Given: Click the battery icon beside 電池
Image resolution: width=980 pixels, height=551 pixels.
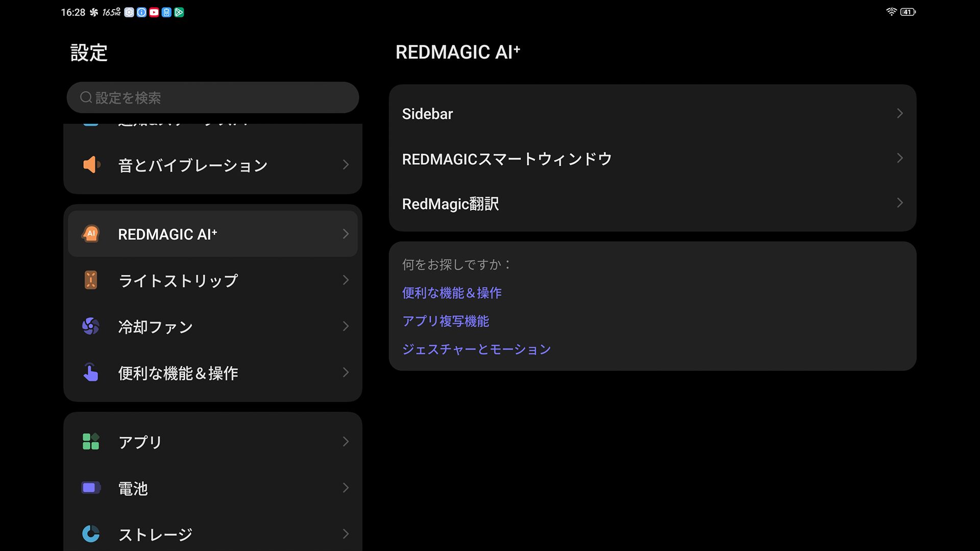Looking at the screenshot, I should [x=91, y=488].
